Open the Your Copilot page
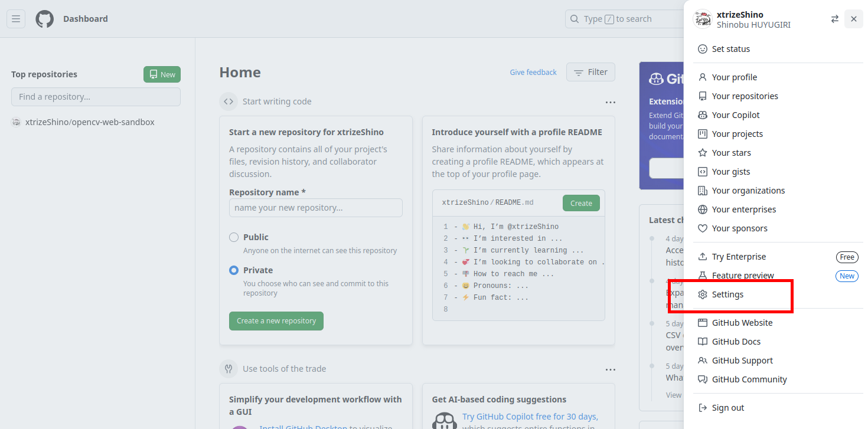 tap(736, 114)
